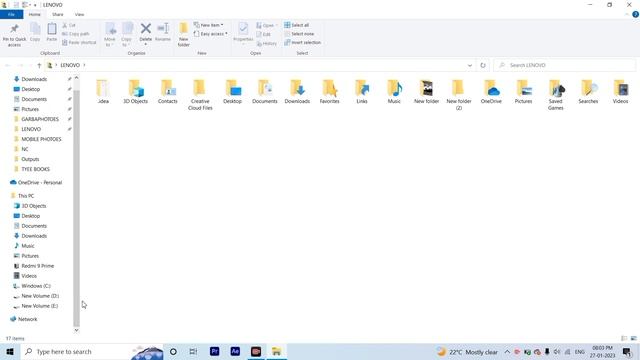Select the Downloads folder in file pane
This screenshot has height=360, width=640.
coord(297,91)
